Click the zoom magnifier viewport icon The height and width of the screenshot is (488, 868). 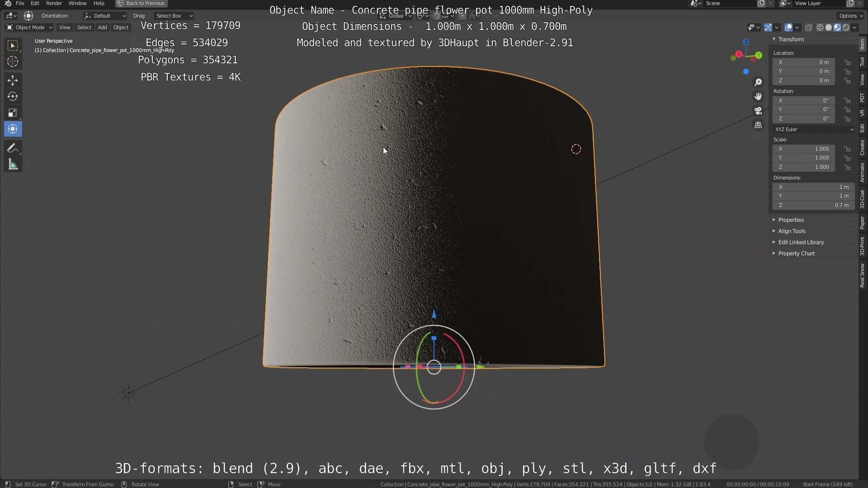coord(758,82)
